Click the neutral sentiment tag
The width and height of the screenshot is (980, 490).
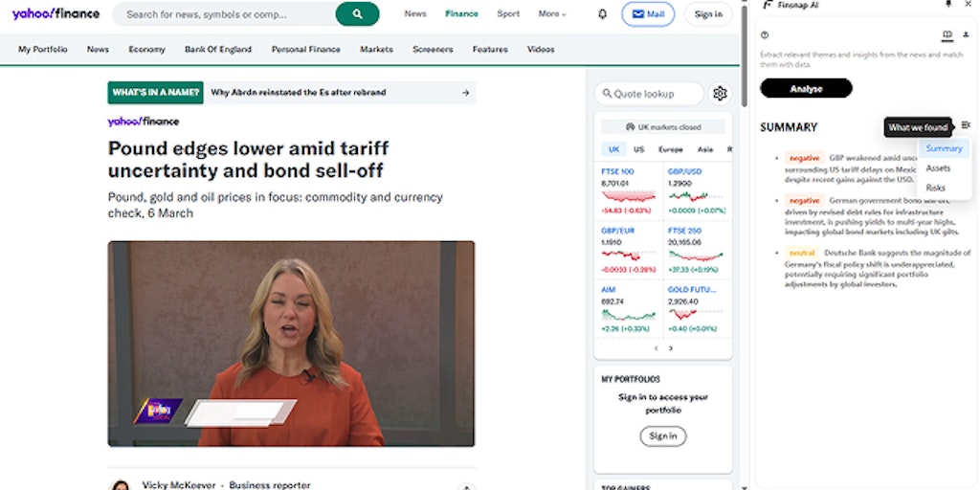[802, 253]
